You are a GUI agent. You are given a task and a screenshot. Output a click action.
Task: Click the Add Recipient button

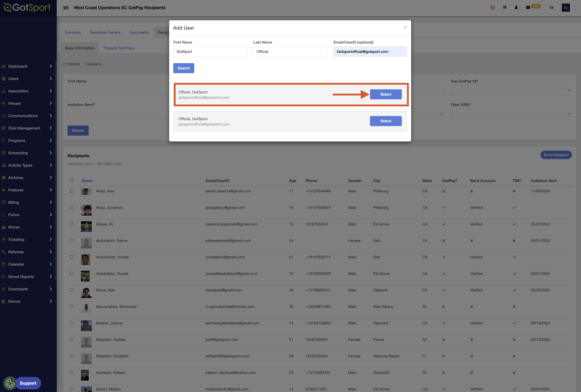(x=556, y=155)
